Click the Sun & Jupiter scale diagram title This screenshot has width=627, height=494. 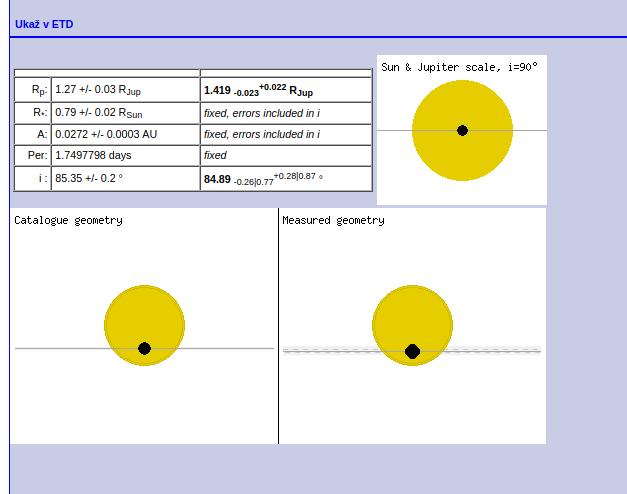tap(459, 67)
